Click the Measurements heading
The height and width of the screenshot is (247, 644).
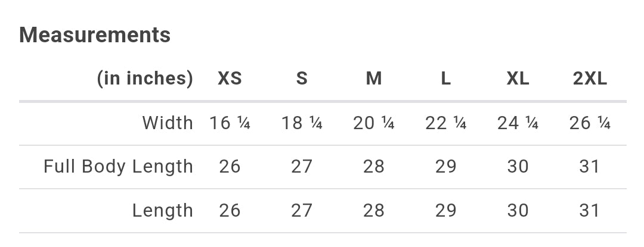click(95, 35)
